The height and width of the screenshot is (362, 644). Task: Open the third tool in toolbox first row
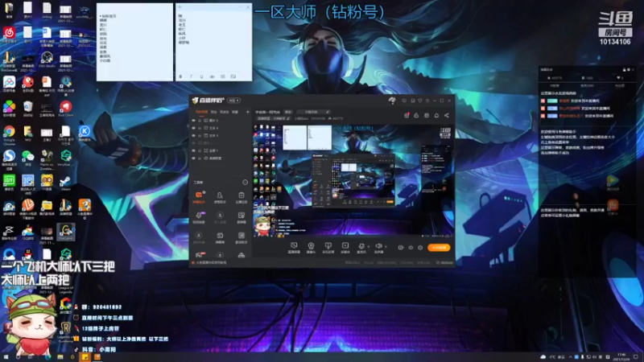point(241,196)
